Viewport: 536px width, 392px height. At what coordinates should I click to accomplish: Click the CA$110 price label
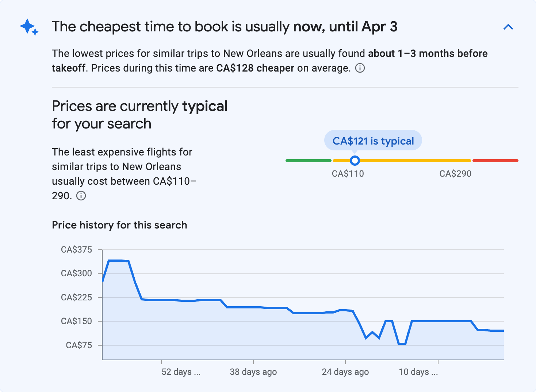click(347, 173)
